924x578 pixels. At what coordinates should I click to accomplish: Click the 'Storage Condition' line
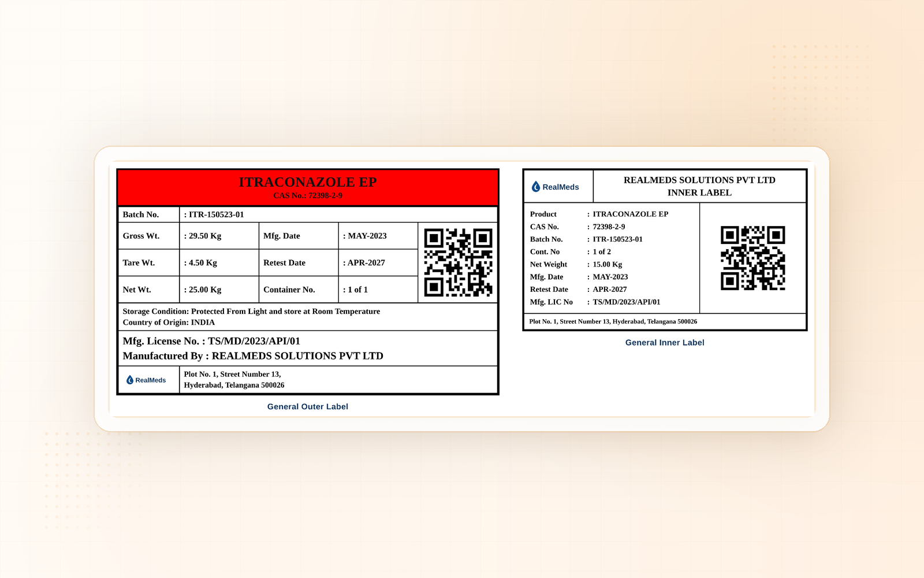click(x=251, y=311)
